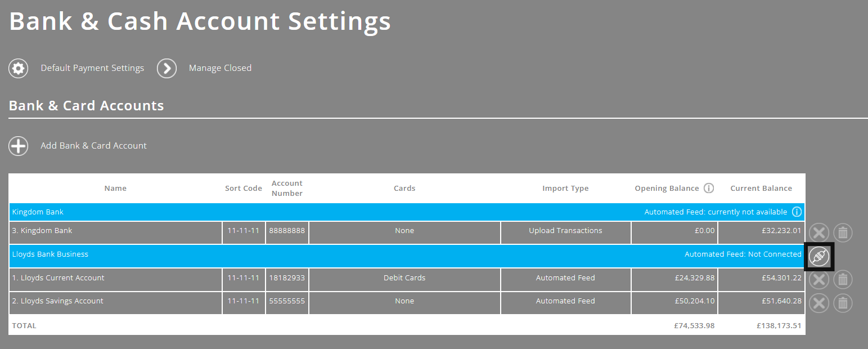Open the Manage Closed link

click(220, 68)
